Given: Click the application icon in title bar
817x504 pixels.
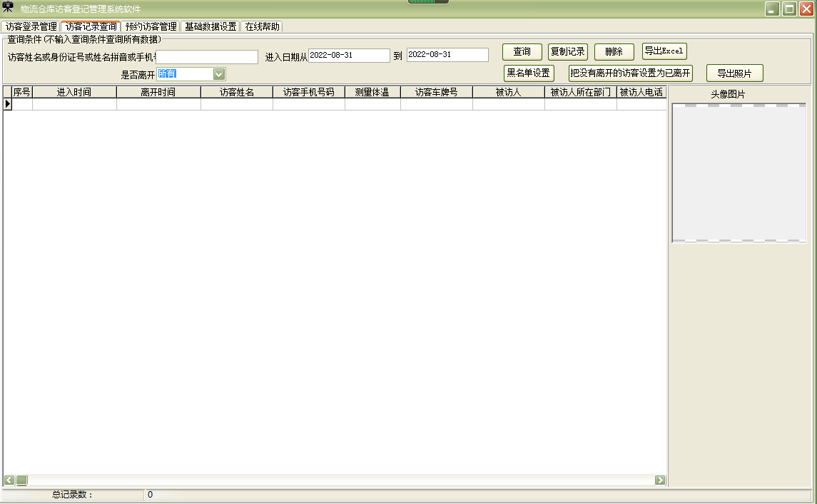Looking at the screenshot, I should point(8,7).
